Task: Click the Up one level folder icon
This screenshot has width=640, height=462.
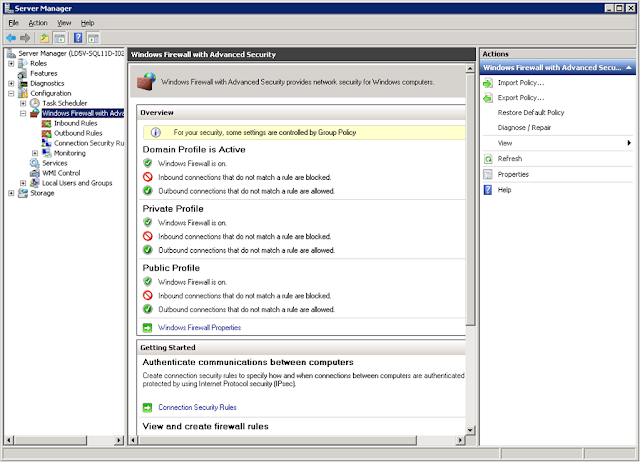Action: (x=44, y=38)
